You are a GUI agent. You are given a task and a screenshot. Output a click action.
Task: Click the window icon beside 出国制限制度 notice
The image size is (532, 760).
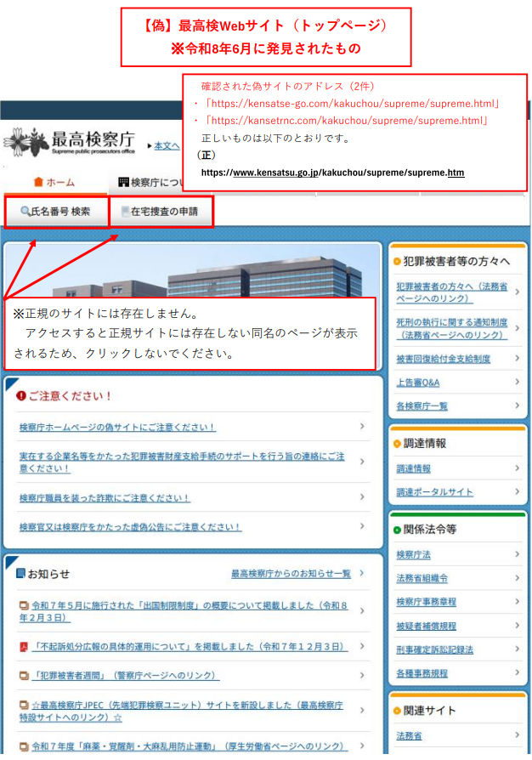(24, 605)
